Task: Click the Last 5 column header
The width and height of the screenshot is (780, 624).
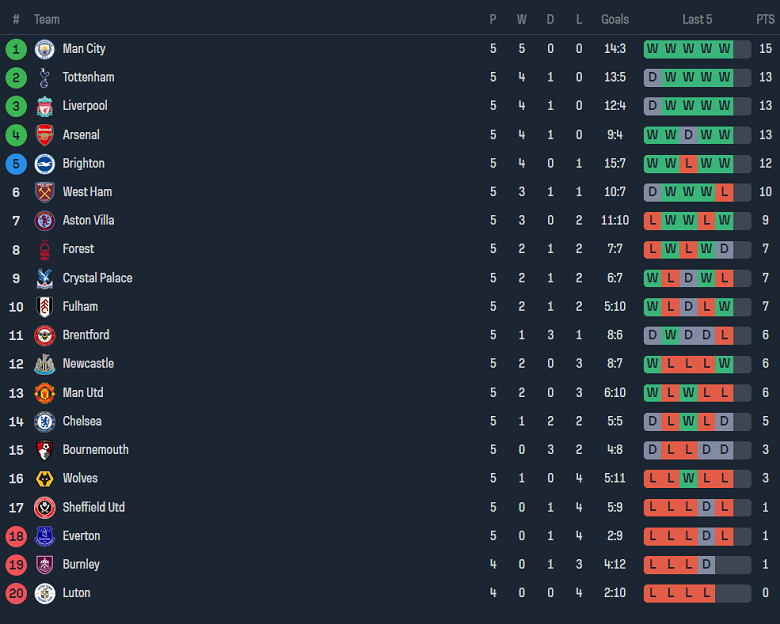Action: click(697, 19)
